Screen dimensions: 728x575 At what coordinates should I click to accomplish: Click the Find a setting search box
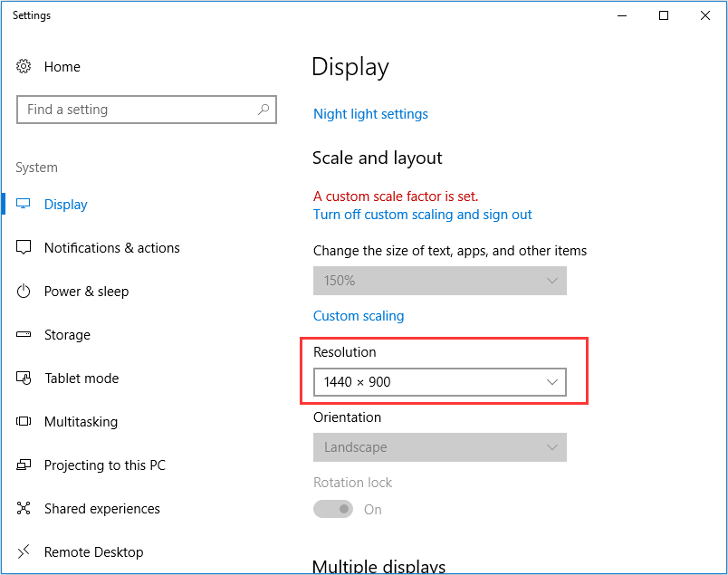tap(147, 110)
